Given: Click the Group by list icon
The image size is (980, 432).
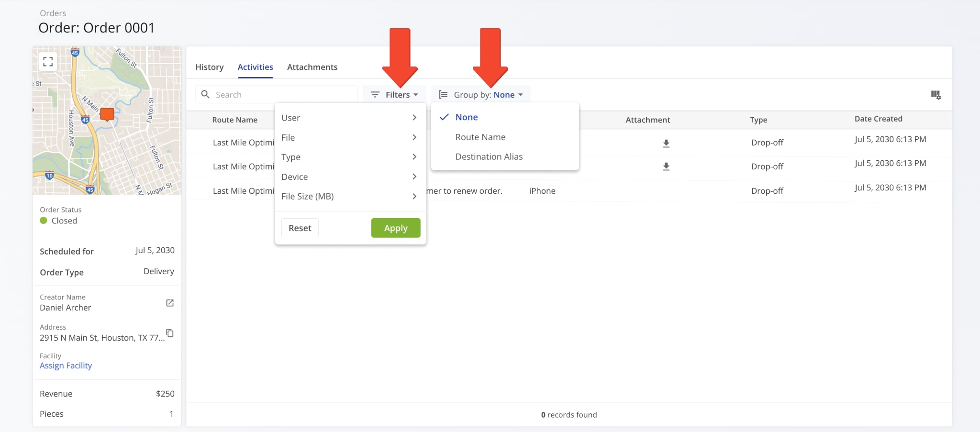Looking at the screenshot, I should [444, 95].
